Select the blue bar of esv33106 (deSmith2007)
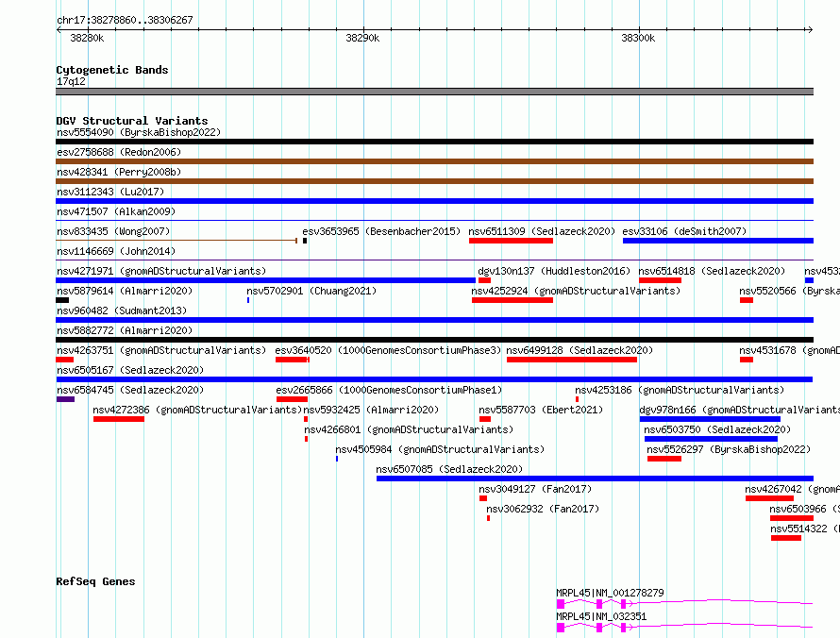The height and width of the screenshot is (638, 840). (x=718, y=241)
